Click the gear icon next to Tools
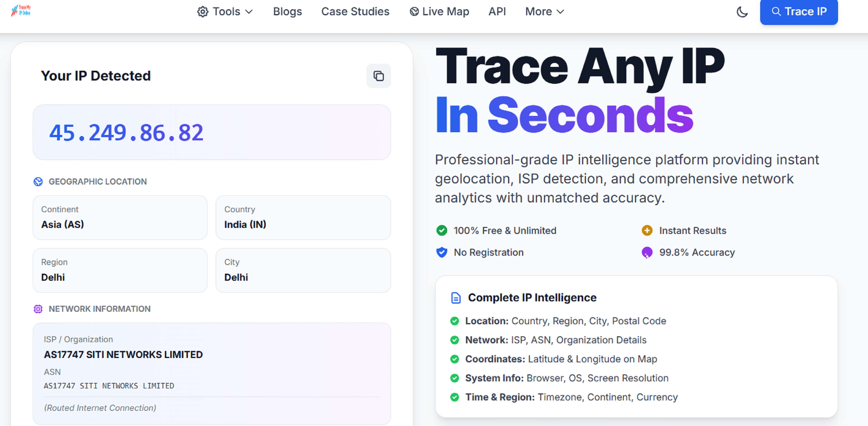This screenshot has width=868, height=426. pos(202,12)
